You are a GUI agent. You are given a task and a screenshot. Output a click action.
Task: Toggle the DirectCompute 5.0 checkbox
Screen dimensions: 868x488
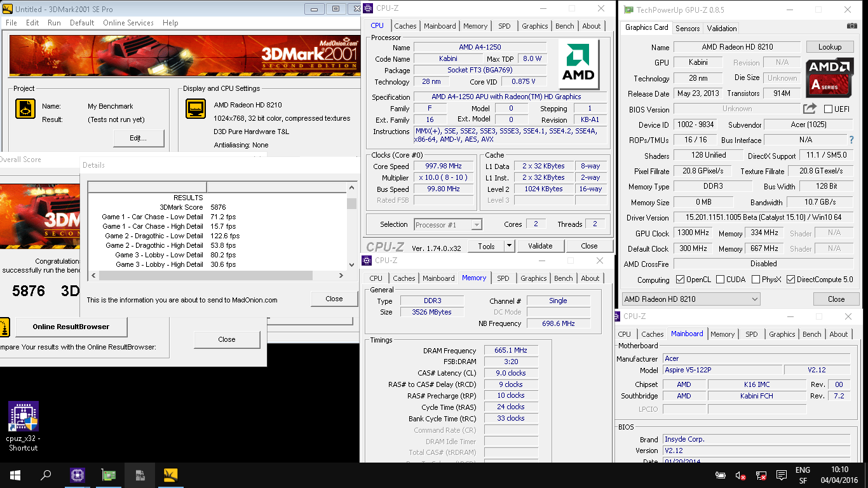[x=791, y=280]
